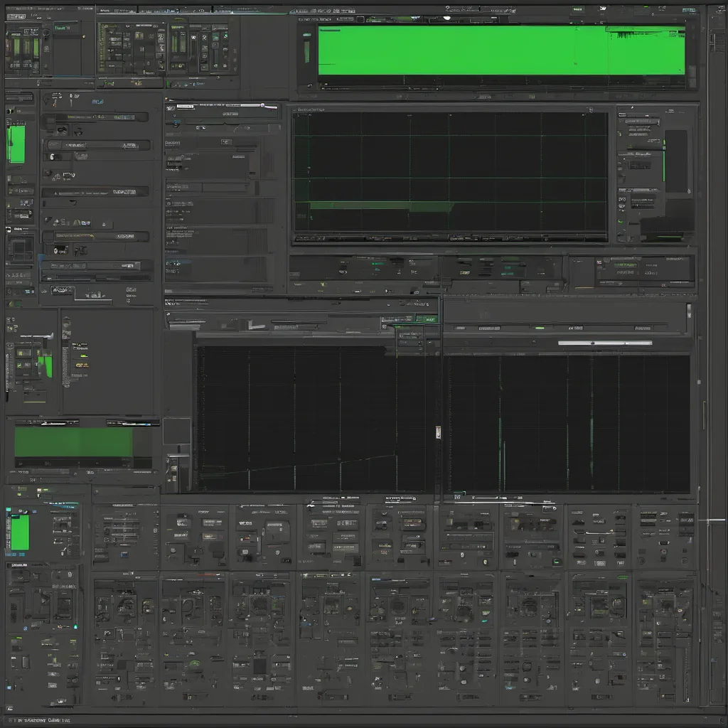728x728 pixels.
Task: Expand the third rounded selector bar in the left device panel
Action: click(x=97, y=236)
